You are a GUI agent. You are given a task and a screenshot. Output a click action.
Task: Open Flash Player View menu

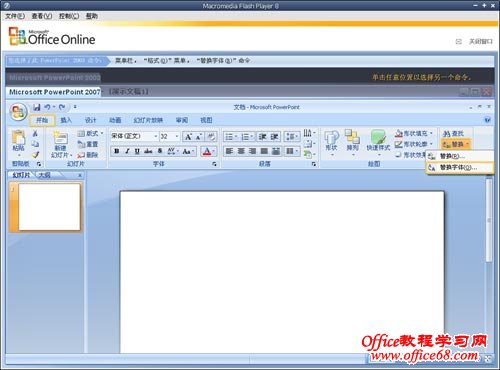pyautogui.click(x=42, y=16)
